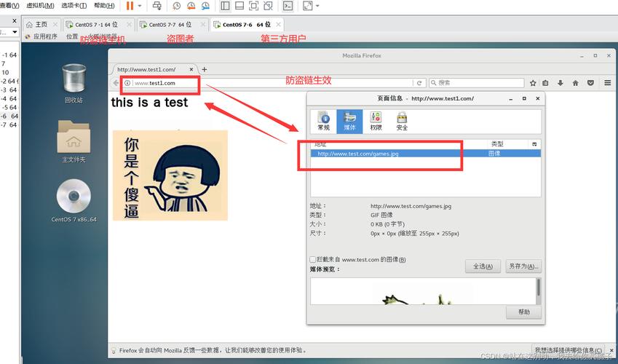
Task: Click the 帮助 button in the page info dialog
Action: tap(523, 312)
